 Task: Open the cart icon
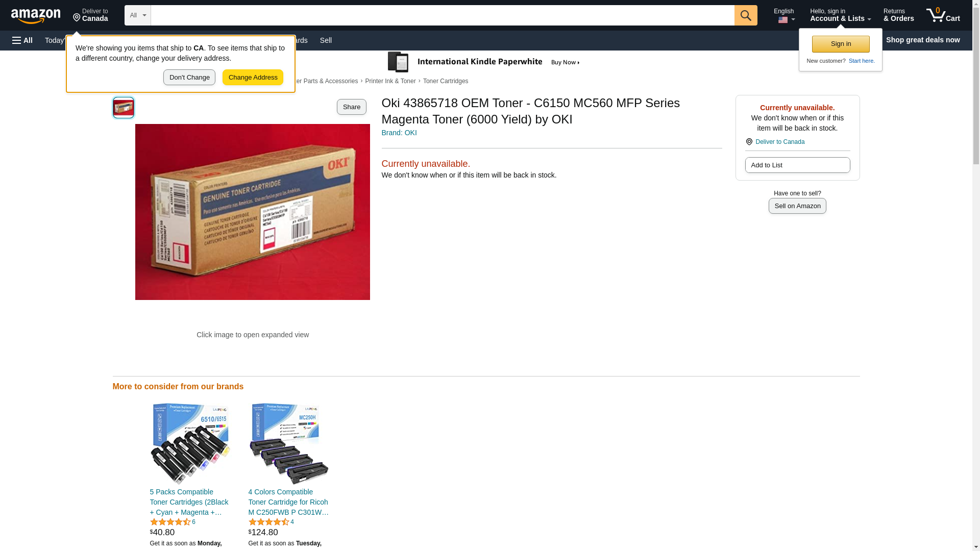pos(943,15)
